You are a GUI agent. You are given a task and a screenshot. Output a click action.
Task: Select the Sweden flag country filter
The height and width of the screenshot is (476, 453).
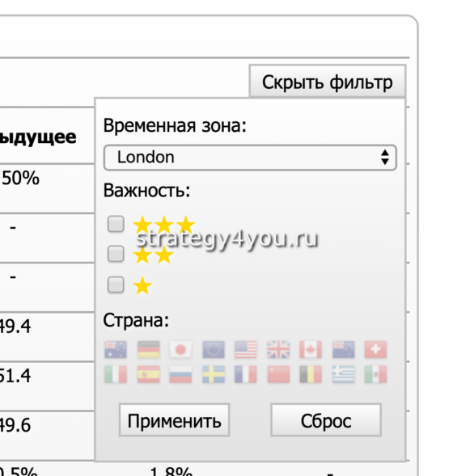[214, 374]
